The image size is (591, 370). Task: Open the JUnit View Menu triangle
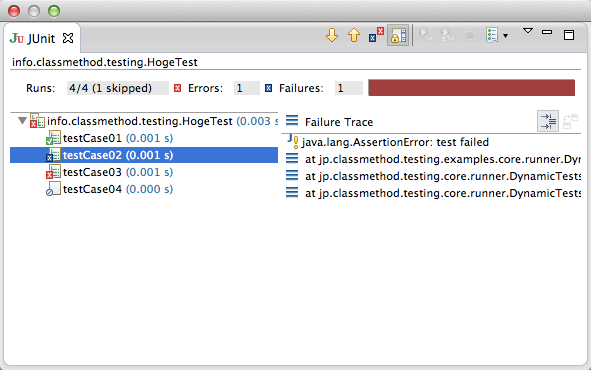pos(528,31)
